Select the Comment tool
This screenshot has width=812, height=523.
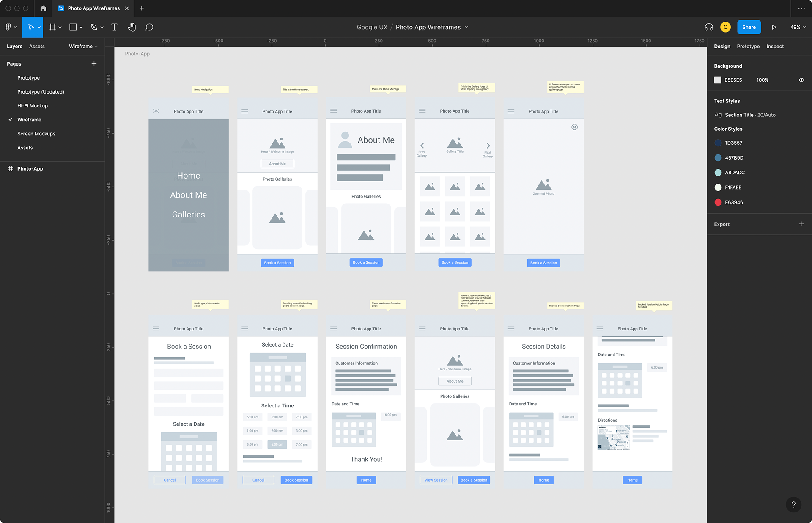pos(149,27)
